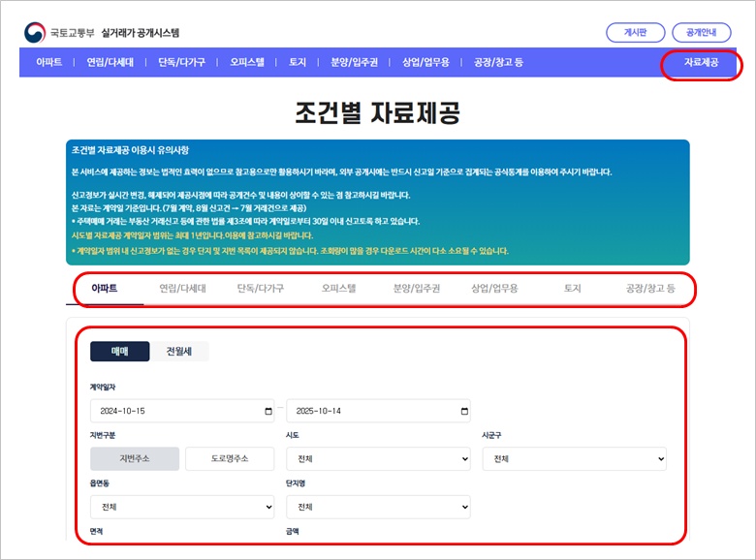Open the 단지명 dropdown list

378,507
